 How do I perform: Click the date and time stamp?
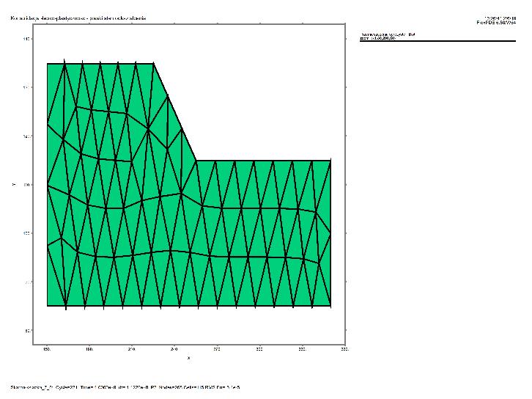(500, 18)
